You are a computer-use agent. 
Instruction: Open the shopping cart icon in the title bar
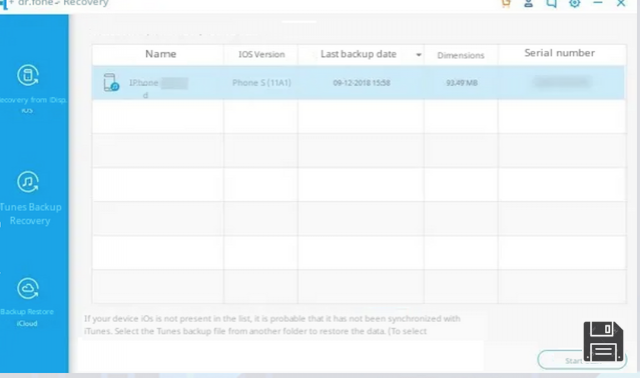pos(506,3)
